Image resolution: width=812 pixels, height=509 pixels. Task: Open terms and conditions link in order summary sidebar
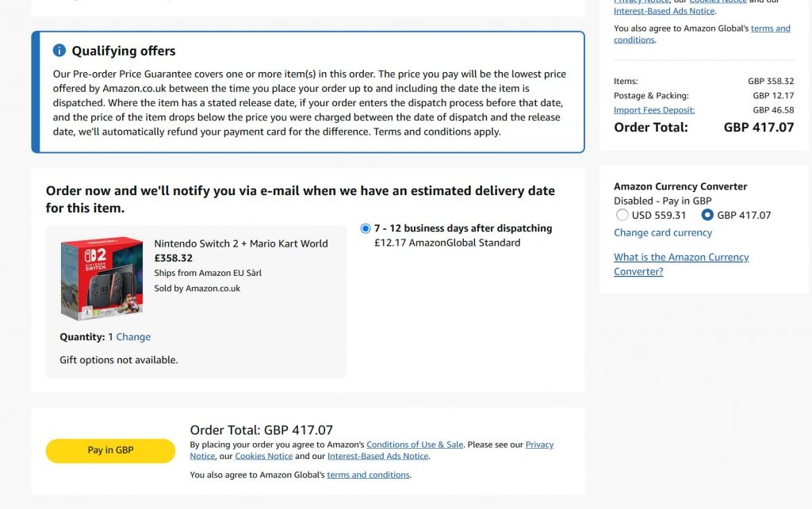click(771, 29)
